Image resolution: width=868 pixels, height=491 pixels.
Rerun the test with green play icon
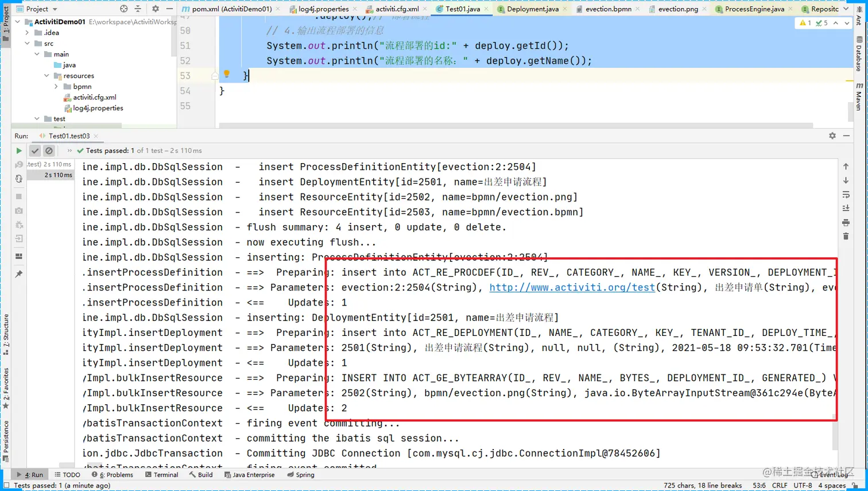coord(19,150)
